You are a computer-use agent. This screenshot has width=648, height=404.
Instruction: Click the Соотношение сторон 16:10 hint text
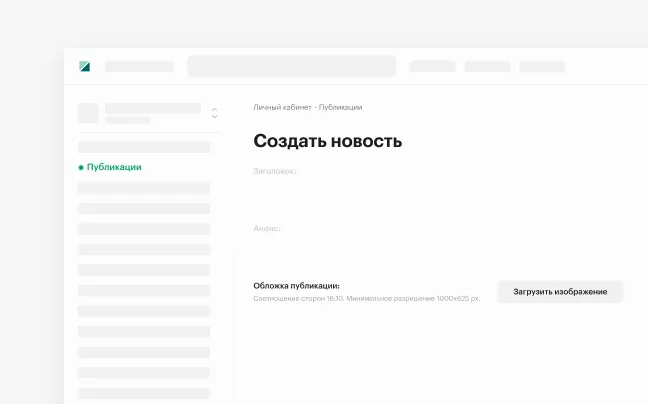[x=367, y=298]
